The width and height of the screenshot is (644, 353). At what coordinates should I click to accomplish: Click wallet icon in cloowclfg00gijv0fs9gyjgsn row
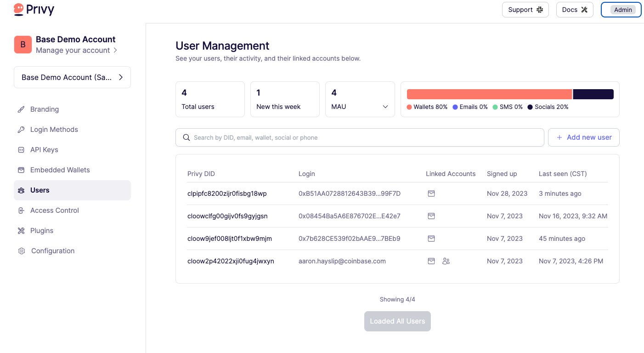[x=431, y=216]
